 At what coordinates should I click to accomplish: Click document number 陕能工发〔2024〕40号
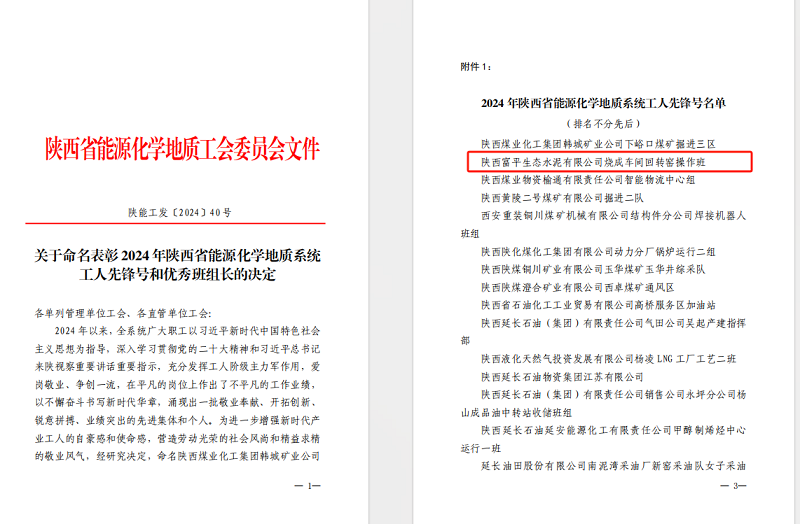click(180, 212)
